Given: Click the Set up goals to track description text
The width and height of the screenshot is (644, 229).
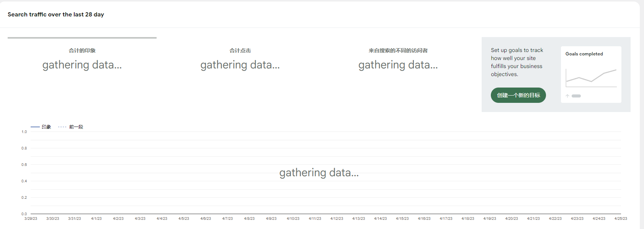Looking at the screenshot, I should click(517, 62).
